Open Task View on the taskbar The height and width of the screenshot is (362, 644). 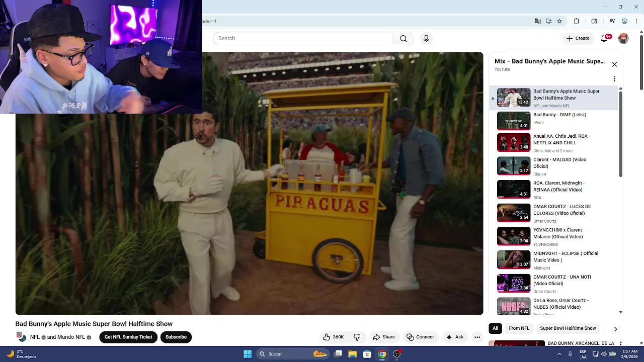[x=338, y=354]
